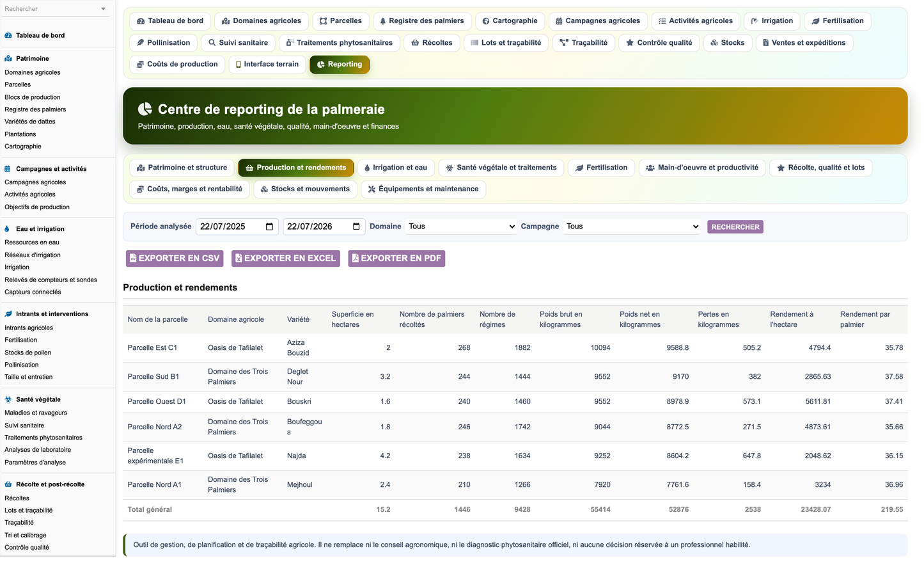Click the Traitements phytosanitaires spray icon
924x572 pixels.
[290, 43]
